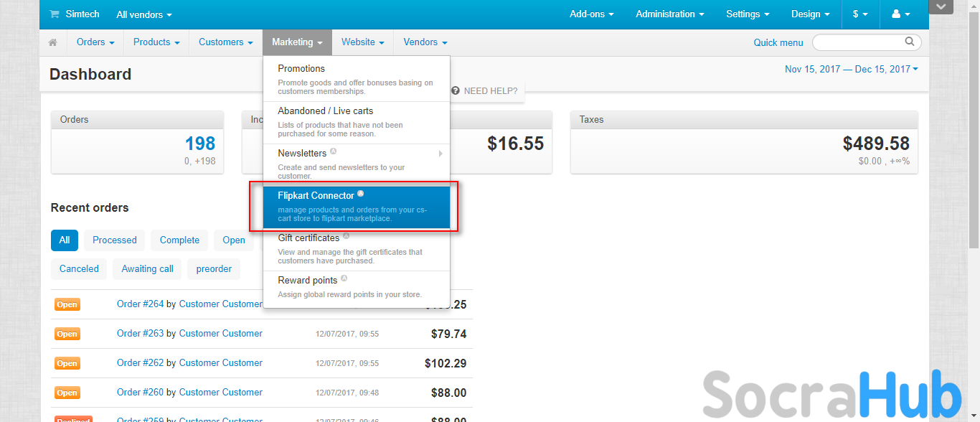Open Order #264 link

pyautogui.click(x=141, y=304)
